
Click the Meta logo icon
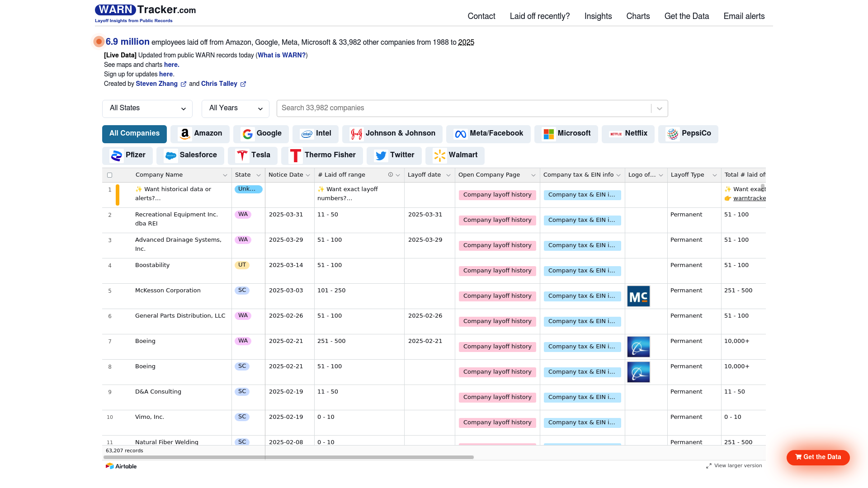click(x=460, y=134)
